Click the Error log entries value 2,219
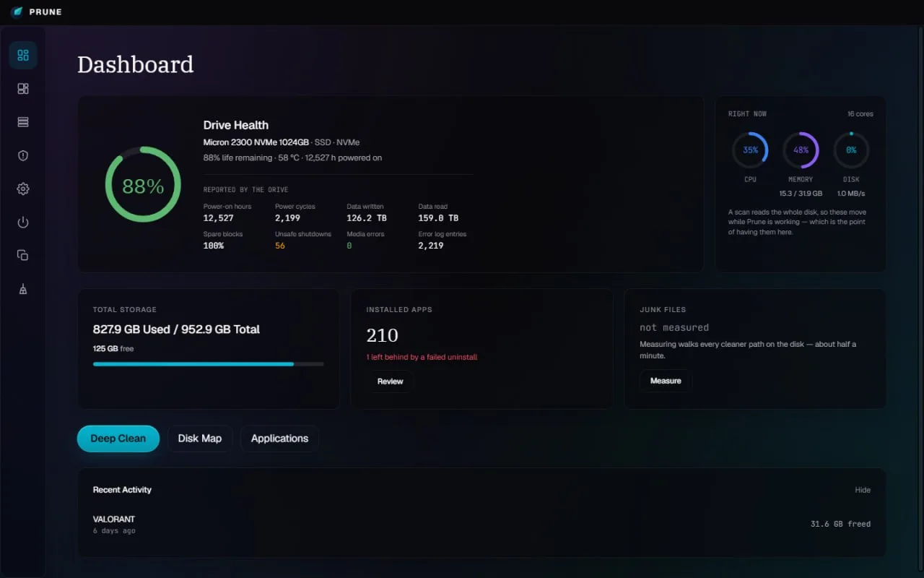924x578 pixels. tap(430, 246)
